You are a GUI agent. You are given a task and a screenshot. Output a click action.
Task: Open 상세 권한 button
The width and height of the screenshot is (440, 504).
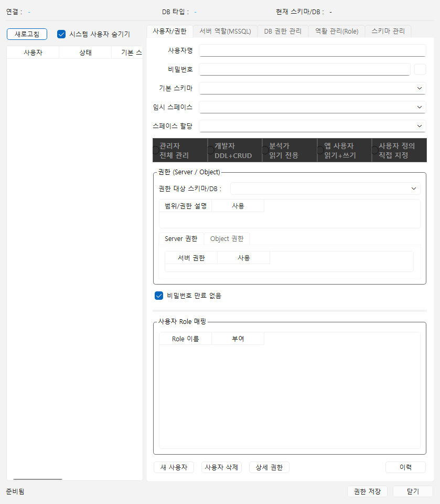pyautogui.click(x=269, y=467)
